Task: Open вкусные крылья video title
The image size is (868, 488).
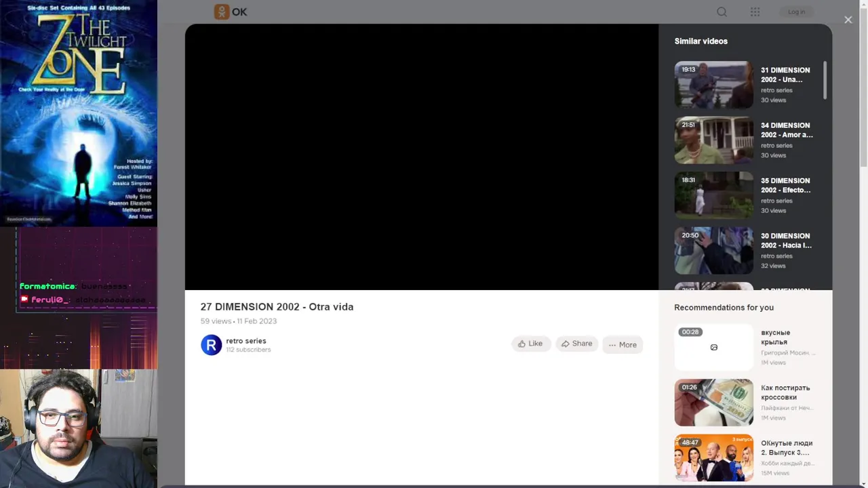Action: click(775, 338)
